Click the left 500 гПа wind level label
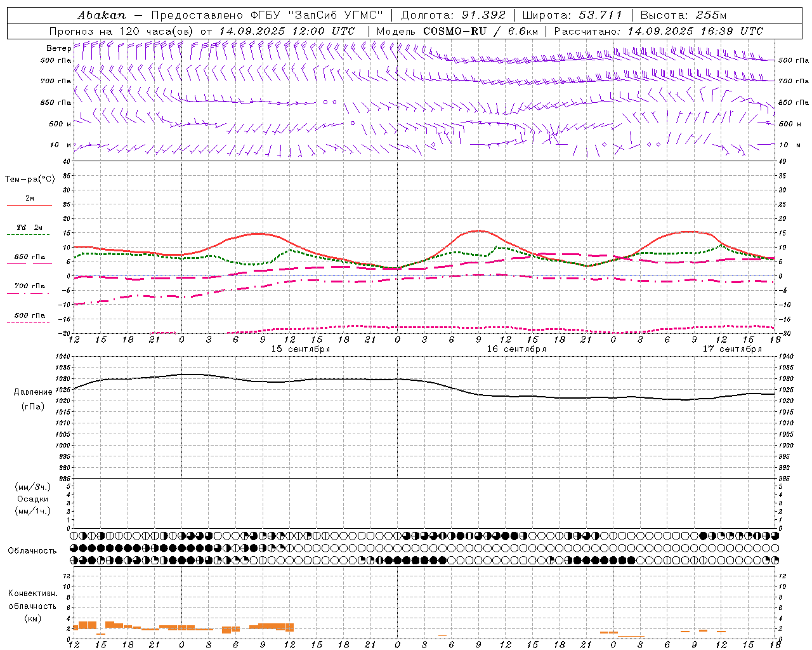 coord(56,60)
